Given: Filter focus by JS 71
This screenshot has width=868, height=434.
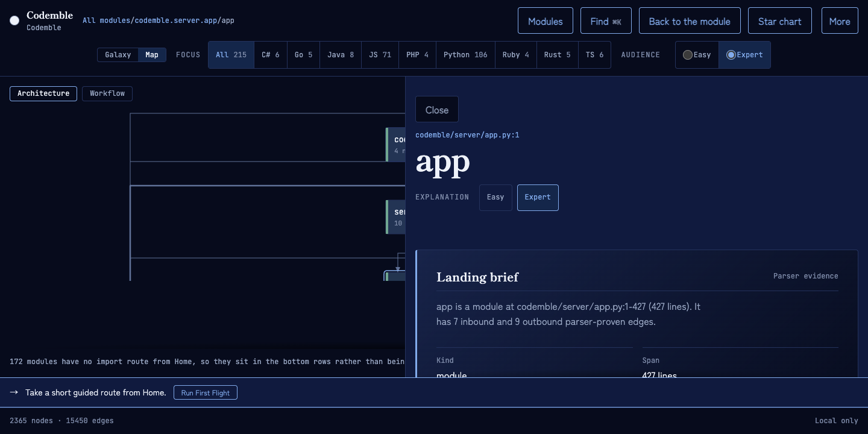Looking at the screenshot, I should tap(380, 55).
